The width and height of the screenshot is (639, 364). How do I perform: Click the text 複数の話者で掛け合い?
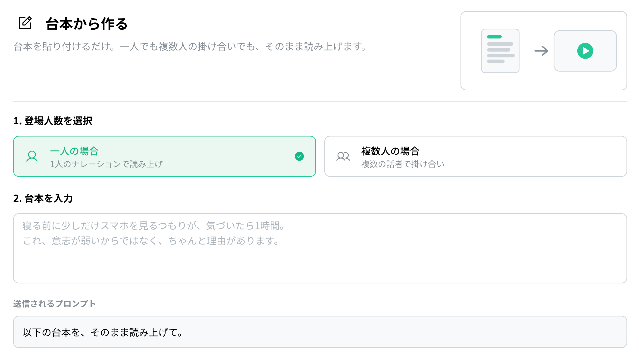click(402, 164)
